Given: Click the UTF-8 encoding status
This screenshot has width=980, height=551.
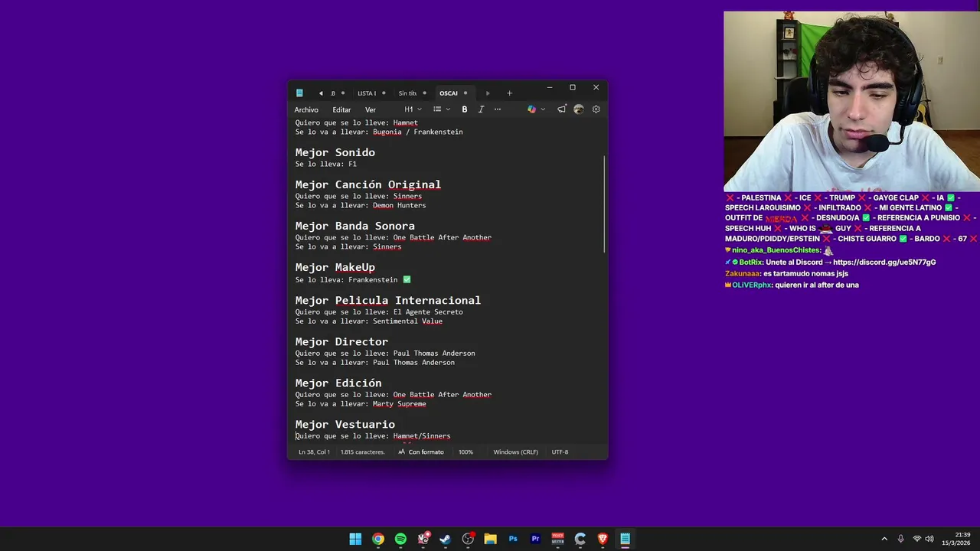Looking at the screenshot, I should point(560,452).
